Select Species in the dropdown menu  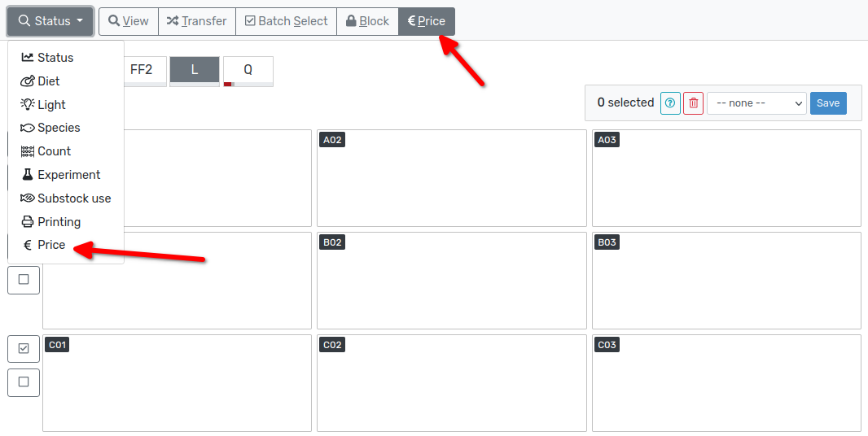59,128
